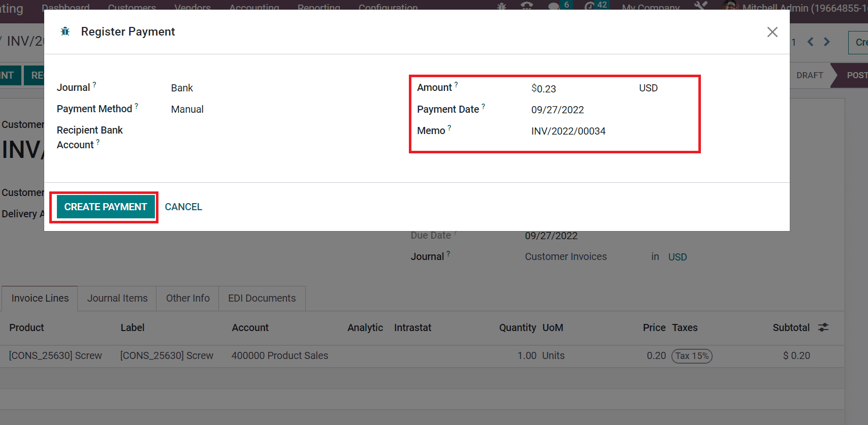Sort table by Product column header

point(27,328)
